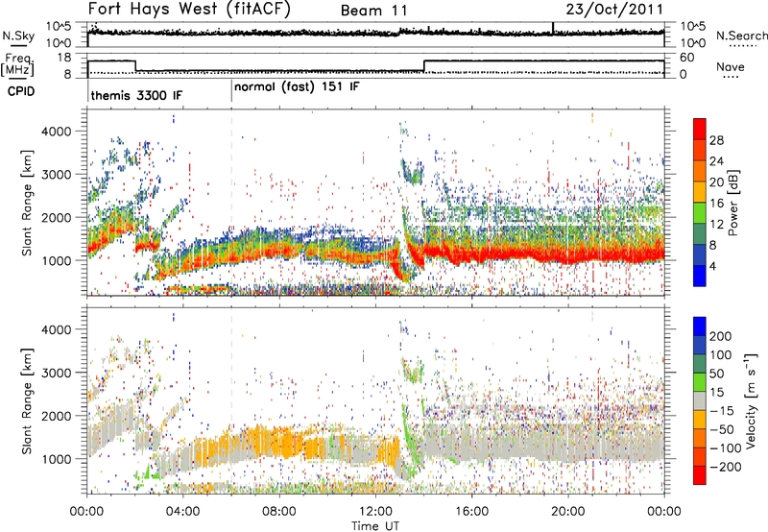Click the 'Beam 11' label
Screen dimensions: 768x532
(373, 11)
